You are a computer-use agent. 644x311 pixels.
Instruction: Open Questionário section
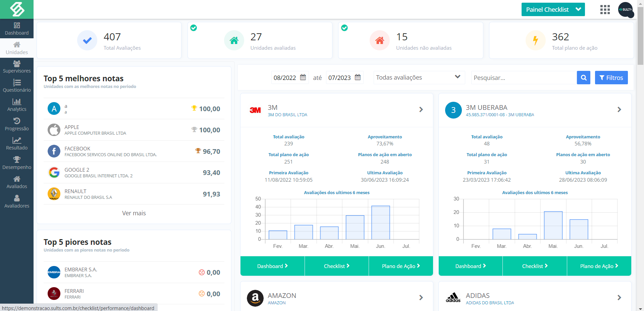tap(17, 86)
